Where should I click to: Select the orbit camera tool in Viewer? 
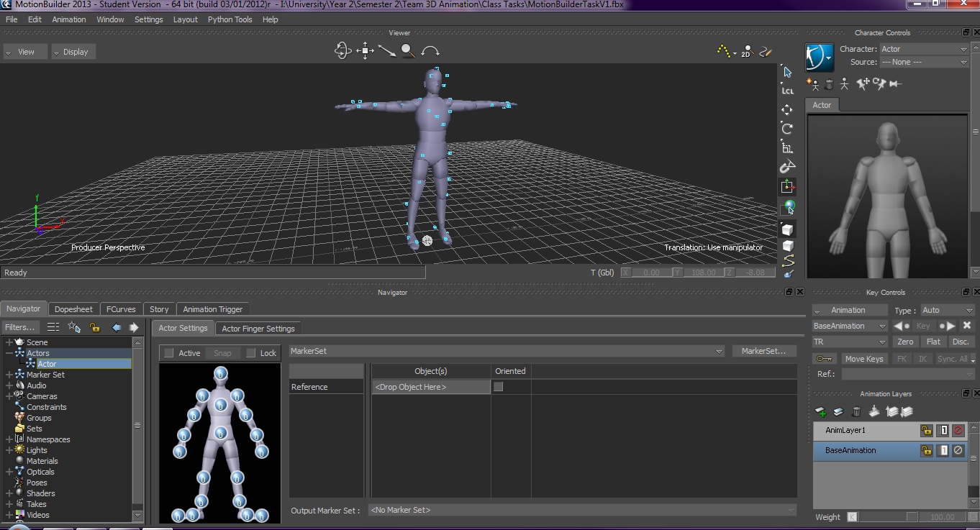(343, 50)
